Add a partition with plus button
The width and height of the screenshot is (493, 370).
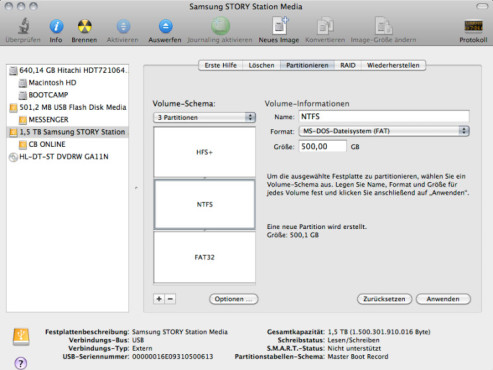point(159,299)
